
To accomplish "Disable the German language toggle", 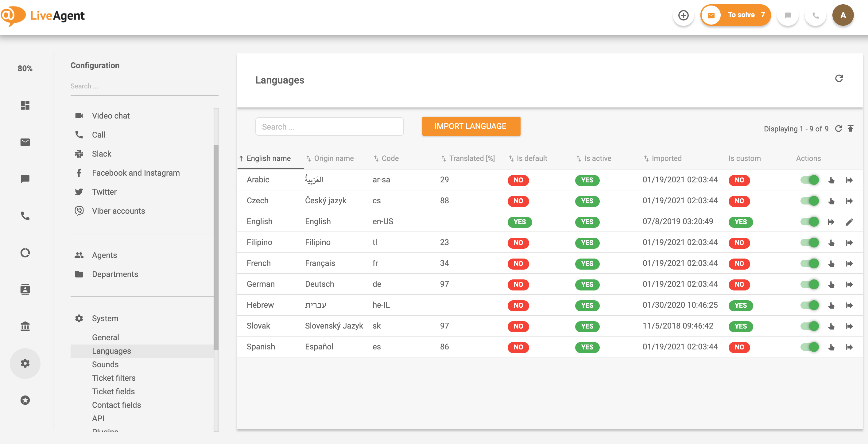I will (809, 284).
